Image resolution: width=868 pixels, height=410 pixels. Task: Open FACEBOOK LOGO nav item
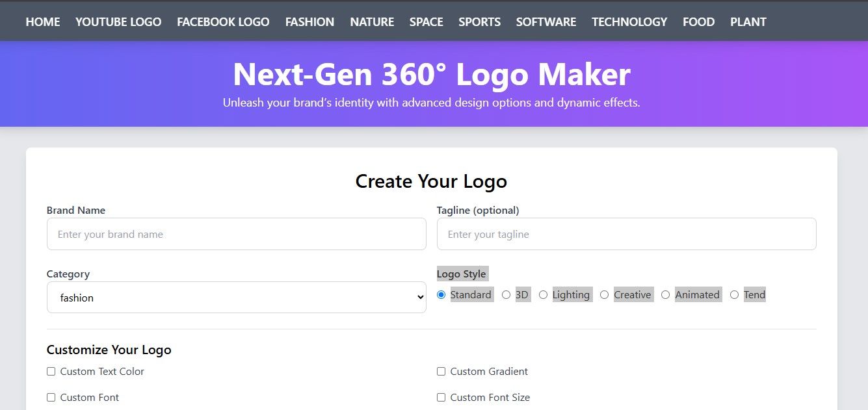pyautogui.click(x=223, y=22)
